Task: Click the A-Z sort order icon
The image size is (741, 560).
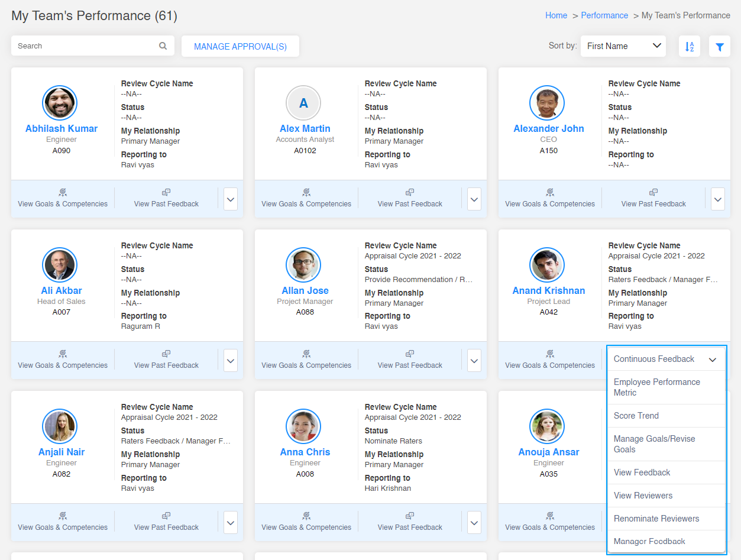Action: tap(689, 46)
